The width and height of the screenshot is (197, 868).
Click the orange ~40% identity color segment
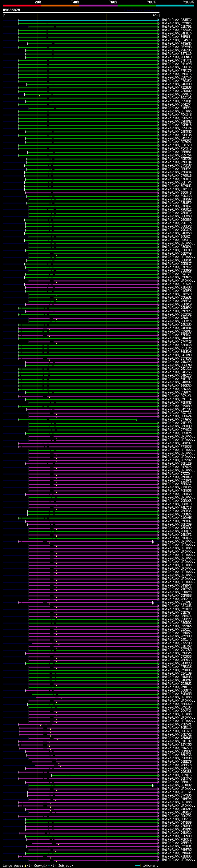click(x=60, y=6)
